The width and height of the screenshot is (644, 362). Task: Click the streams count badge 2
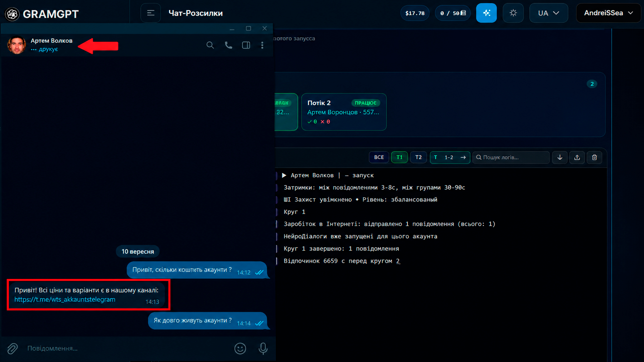tap(592, 84)
